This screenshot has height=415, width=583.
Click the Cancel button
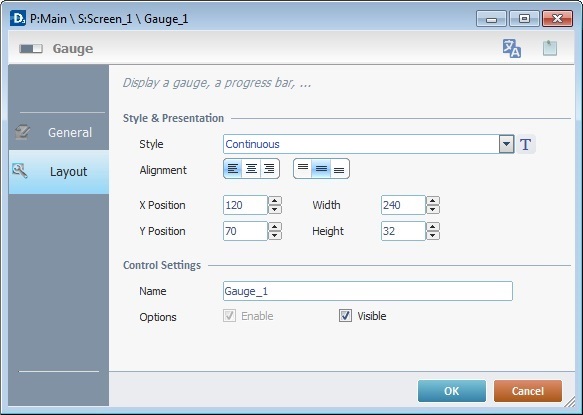528,391
